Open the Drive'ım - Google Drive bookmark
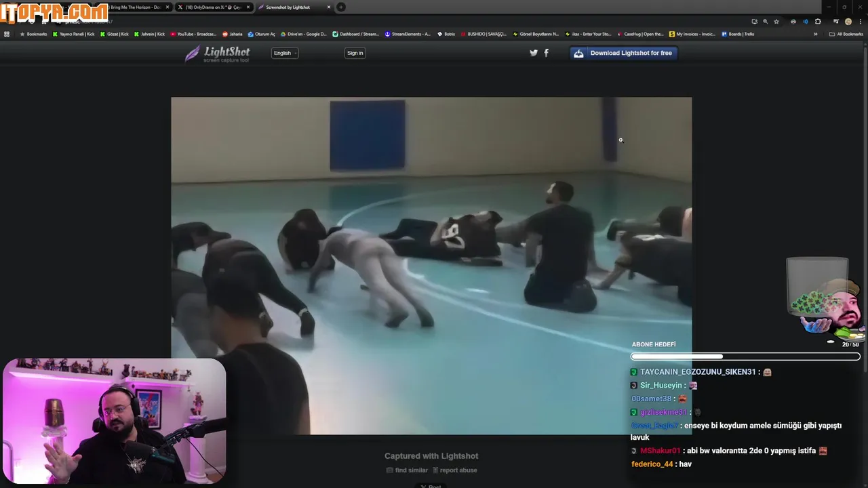This screenshot has width=868, height=488. click(x=303, y=34)
